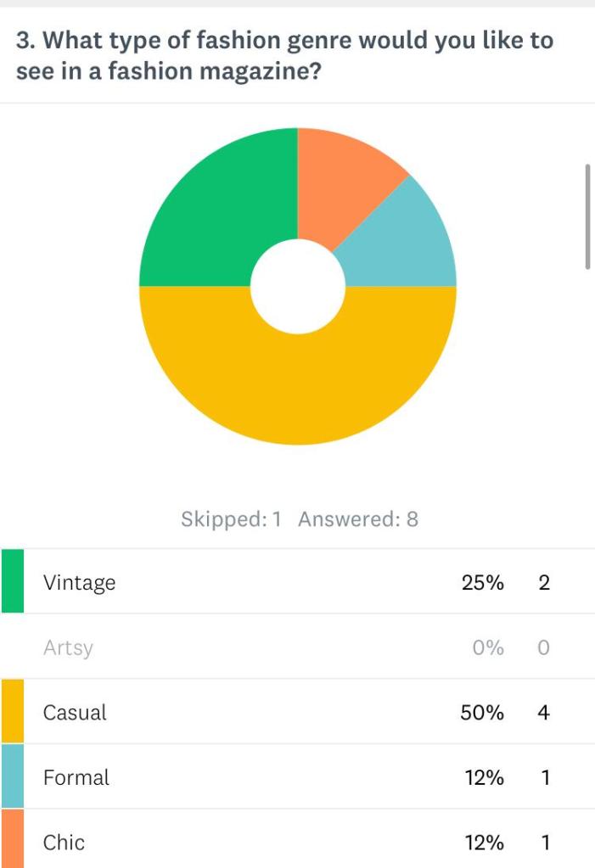Select the Casual answer row label
The height and width of the screenshot is (868, 595).
pos(75,713)
